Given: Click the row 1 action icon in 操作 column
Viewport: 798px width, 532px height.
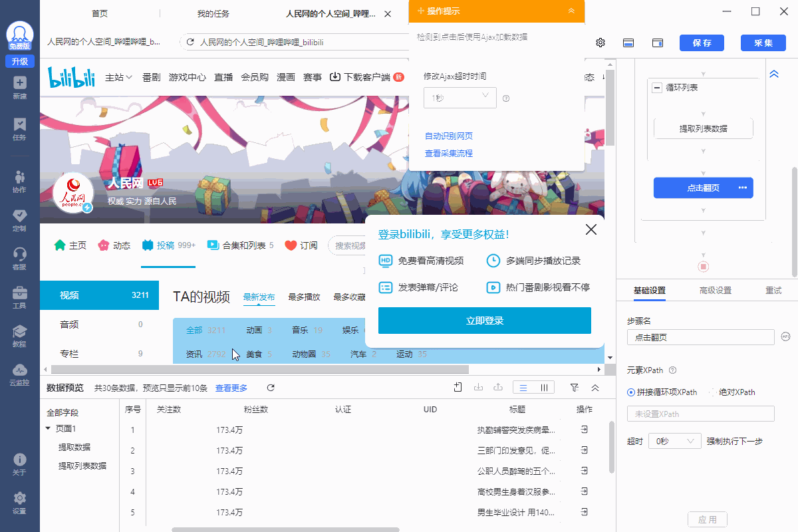Looking at the screenshot, I should coord(584,430).
